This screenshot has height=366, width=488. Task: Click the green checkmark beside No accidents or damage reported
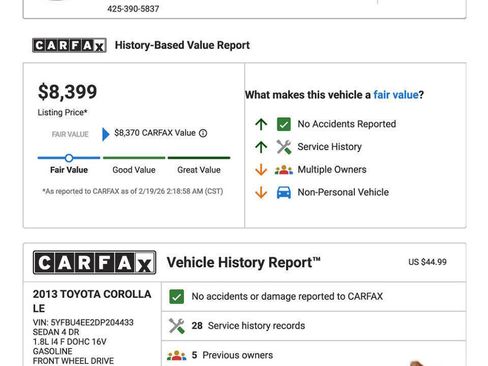176,297
